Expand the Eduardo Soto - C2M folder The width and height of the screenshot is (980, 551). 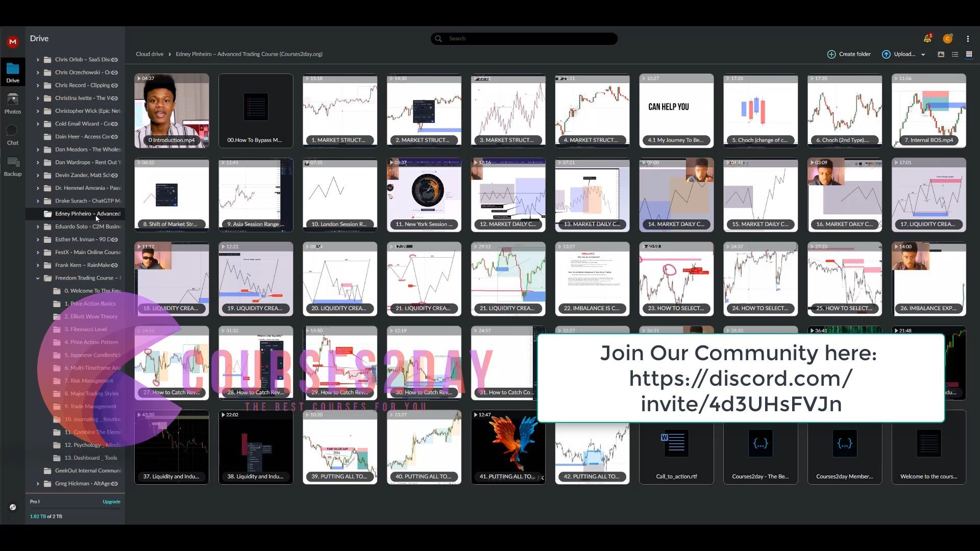[38, 227]
